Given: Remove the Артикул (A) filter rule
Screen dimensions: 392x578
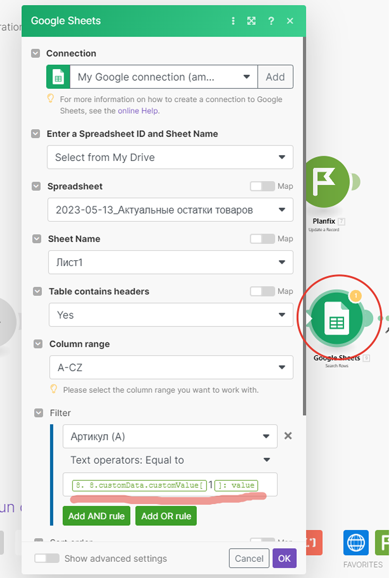Looking at the screenshot, I should coord(288,436).
